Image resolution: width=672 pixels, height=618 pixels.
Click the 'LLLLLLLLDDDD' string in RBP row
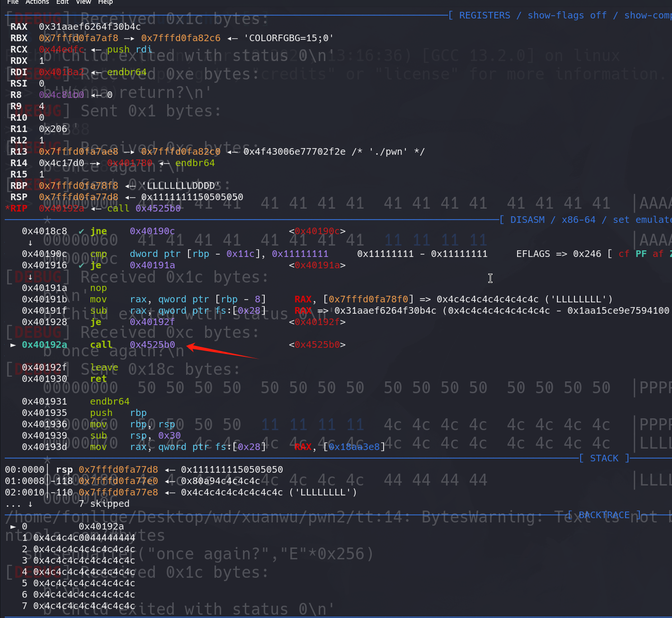[181, 185]
